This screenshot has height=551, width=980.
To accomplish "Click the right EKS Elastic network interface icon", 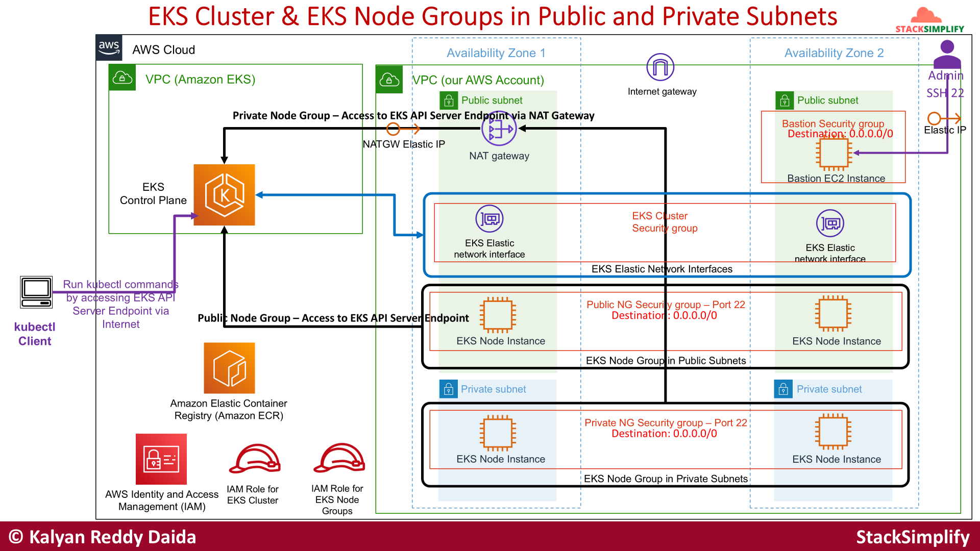I will click(830, 223).
